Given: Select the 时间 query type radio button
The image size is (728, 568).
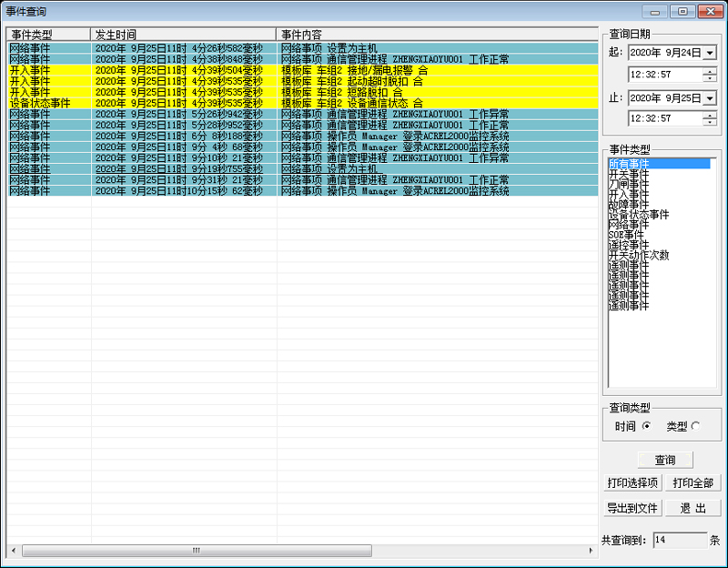Looking at the screenshot, I should [x=647, y=426].
